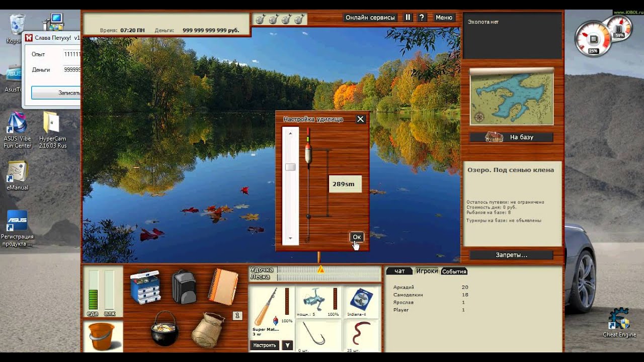644x362 pixels.
Task: Open the Recycle Bin on the desktop
Action: 16,28
